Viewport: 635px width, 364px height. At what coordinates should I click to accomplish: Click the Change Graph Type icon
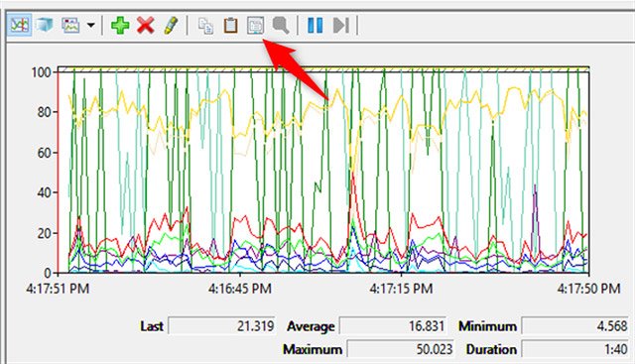tap(70, 25)
